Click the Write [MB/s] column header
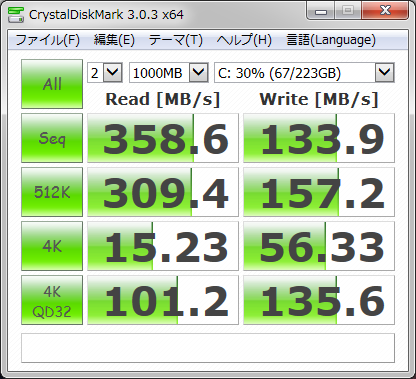Viewport: 416px width, 379px height. click(319, 99)
